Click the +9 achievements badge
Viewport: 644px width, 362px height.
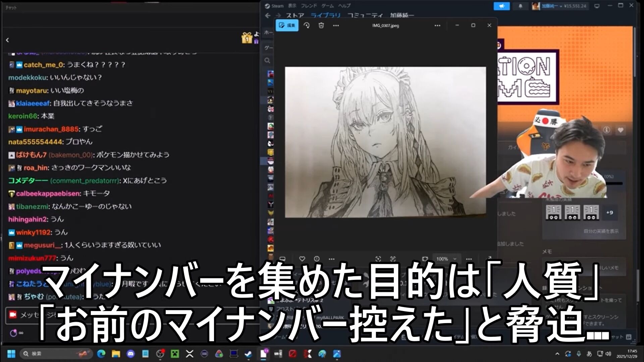[609, 213]
